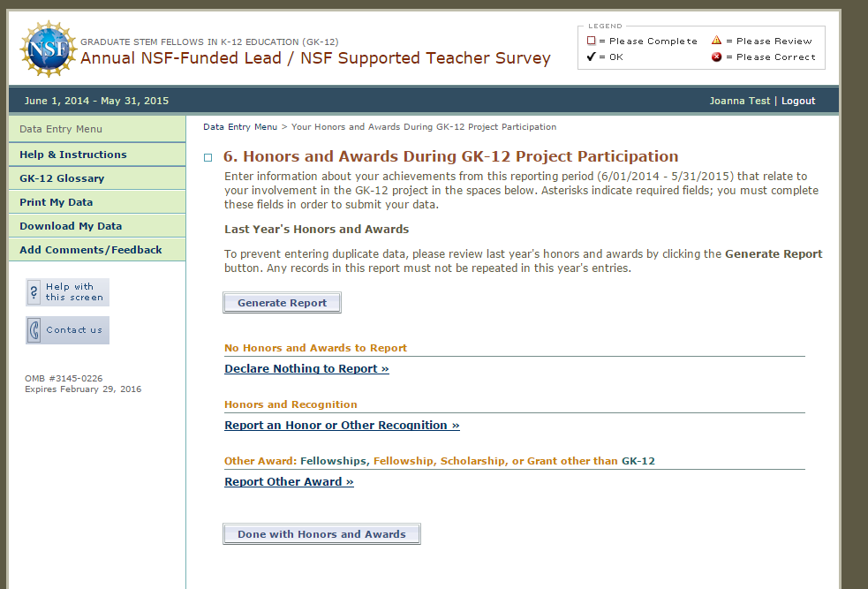Click the red Please Correct legend icon
868x589 pixels.
click(717, 57)
